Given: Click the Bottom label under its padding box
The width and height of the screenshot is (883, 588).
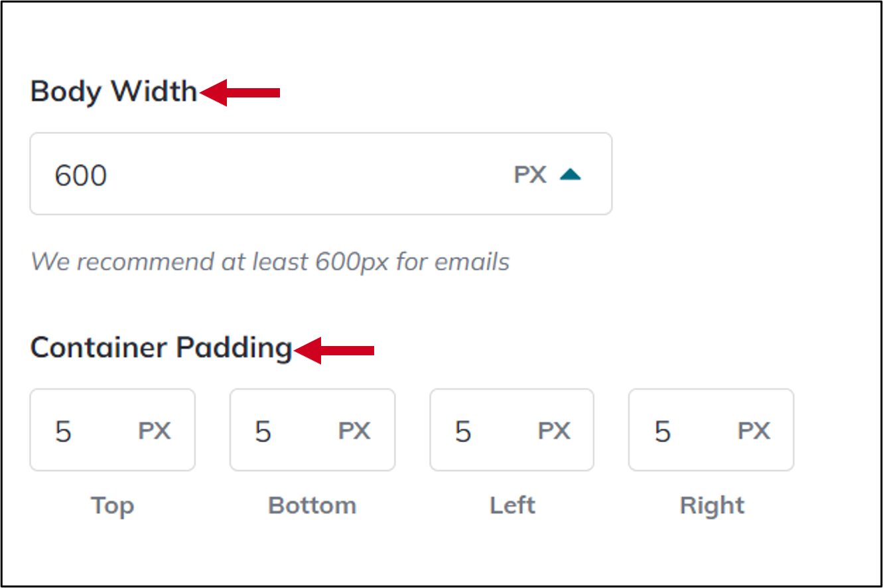Looking at the screenshot, I should (x=312, y=505).
